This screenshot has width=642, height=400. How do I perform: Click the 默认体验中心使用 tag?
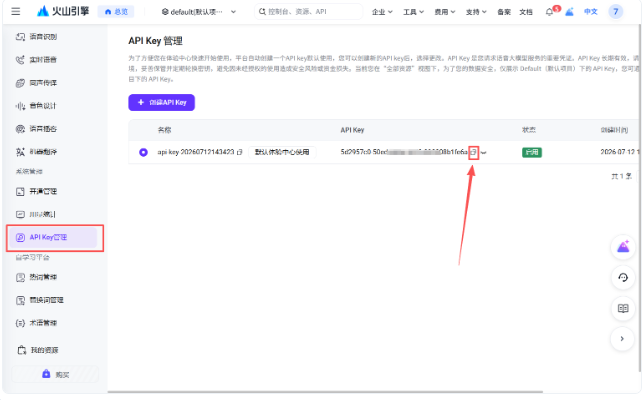(x=282, y=152)
